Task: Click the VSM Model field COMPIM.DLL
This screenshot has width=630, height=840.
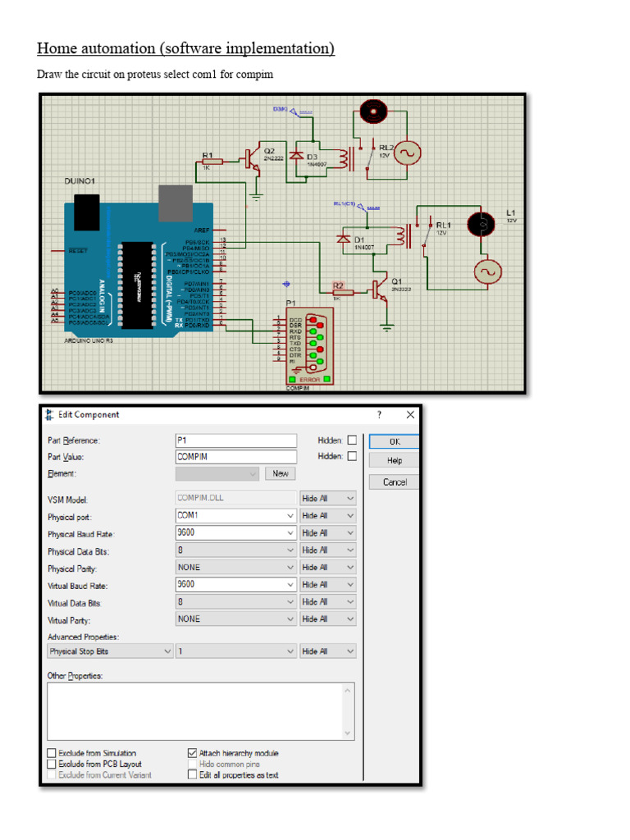Action: (235, 498)
